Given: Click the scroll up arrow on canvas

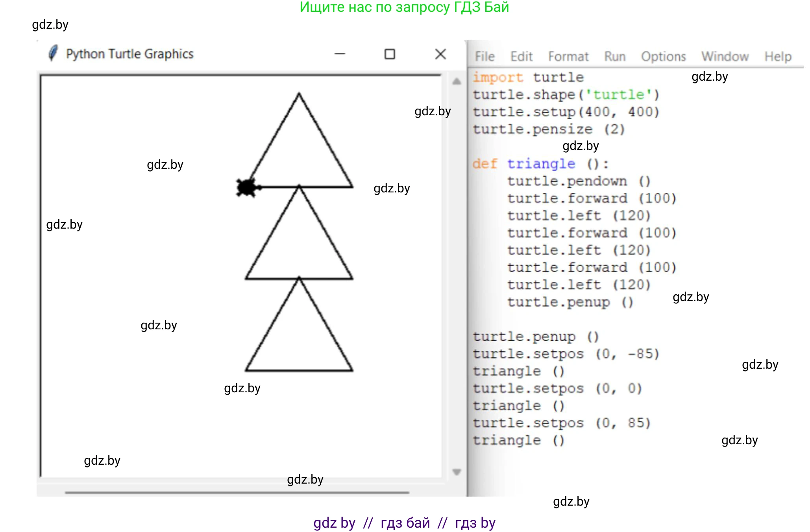Looking at the screenshot, I should 457,81.
